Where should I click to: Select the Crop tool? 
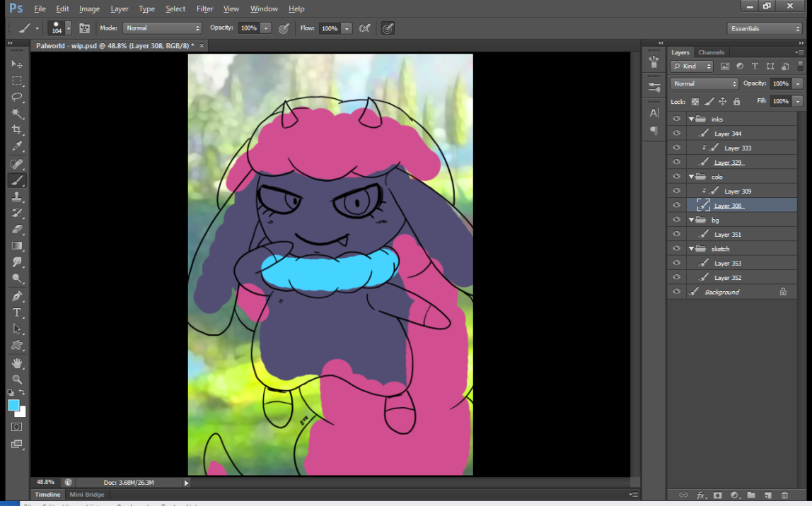17,130
